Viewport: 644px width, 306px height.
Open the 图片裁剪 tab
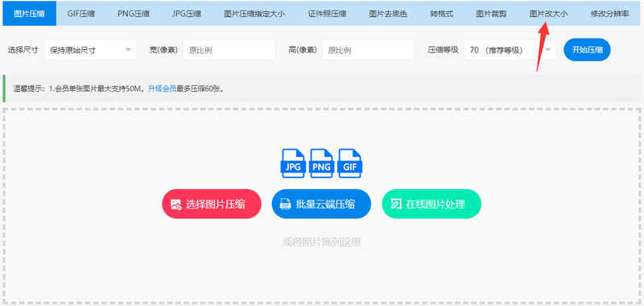[491, 14]
